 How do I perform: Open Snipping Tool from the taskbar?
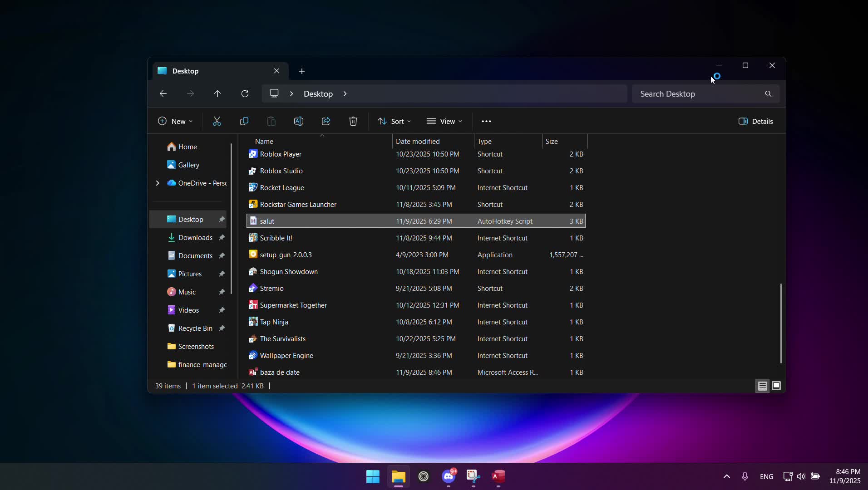(x=473, y=476)
